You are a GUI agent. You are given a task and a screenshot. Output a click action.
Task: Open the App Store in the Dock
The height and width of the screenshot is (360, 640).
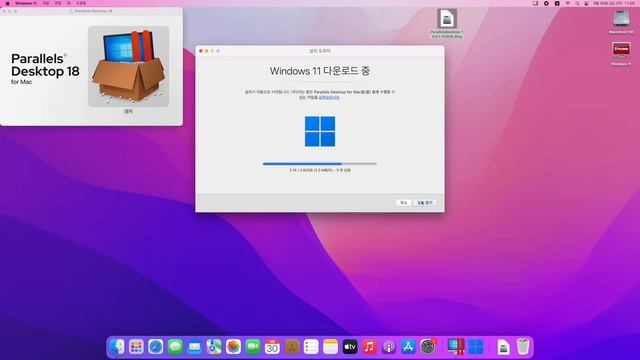(x=408, y=347)
